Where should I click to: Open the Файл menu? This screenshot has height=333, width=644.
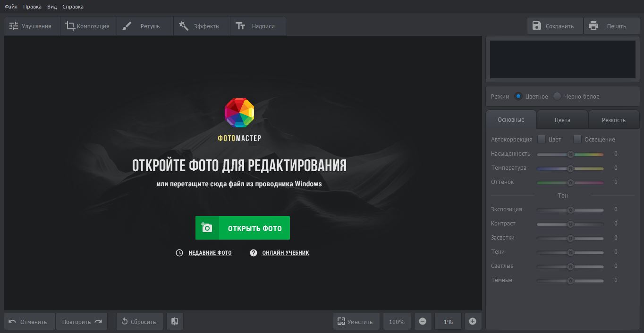(x=11, y=7)
